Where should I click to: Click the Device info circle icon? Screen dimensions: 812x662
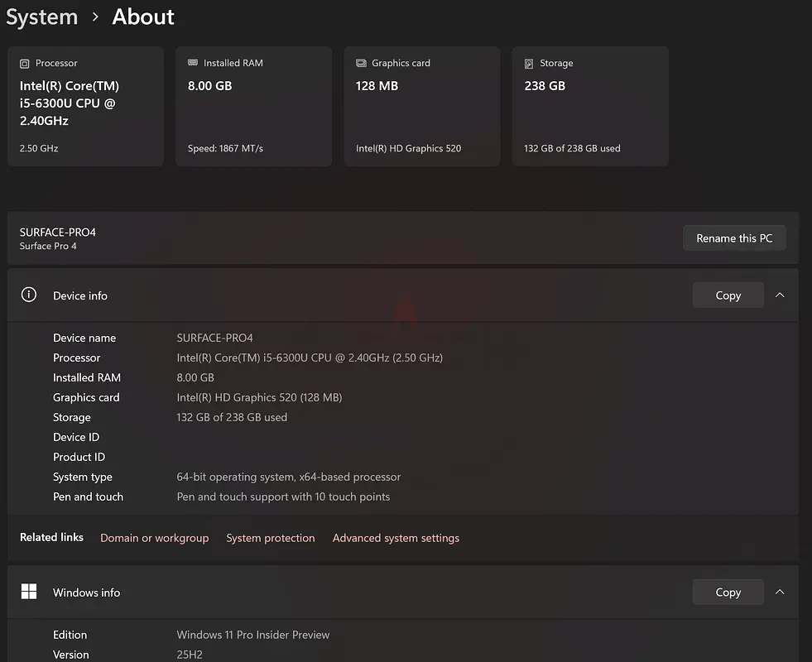coord(29,295)
